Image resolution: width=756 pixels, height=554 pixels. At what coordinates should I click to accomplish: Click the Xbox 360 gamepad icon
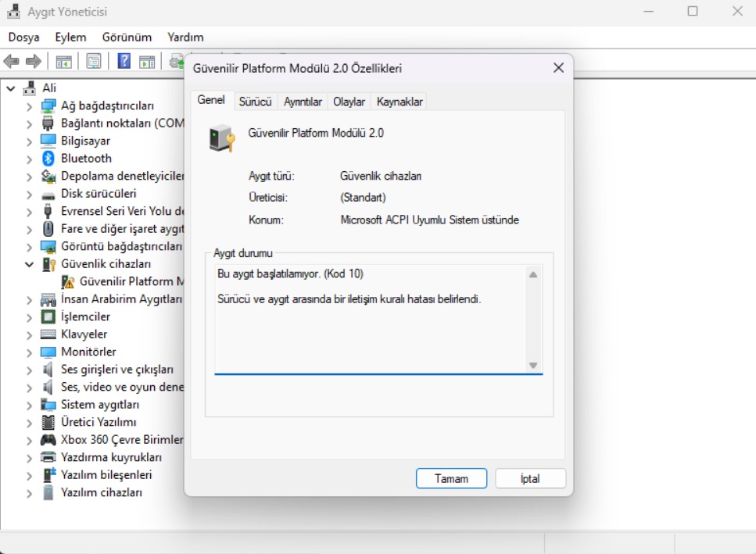(48, 439)
